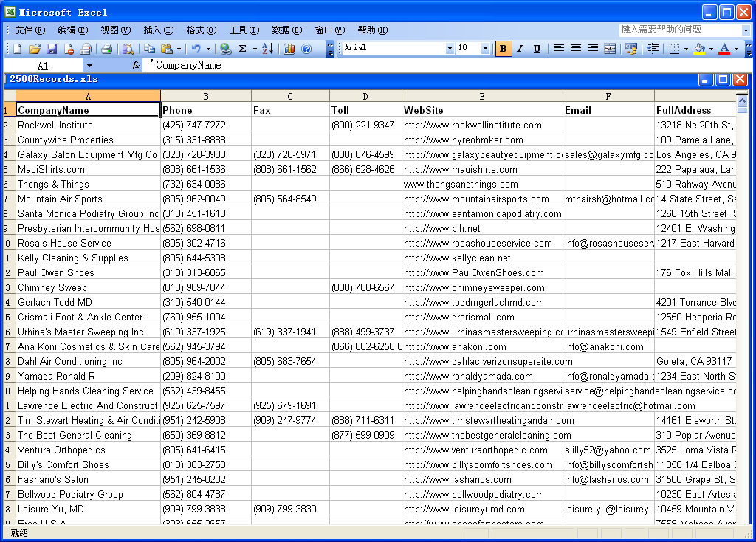Open the 格式 (Format) menu
Screen dimensions: 756x542
click(200, 30)
